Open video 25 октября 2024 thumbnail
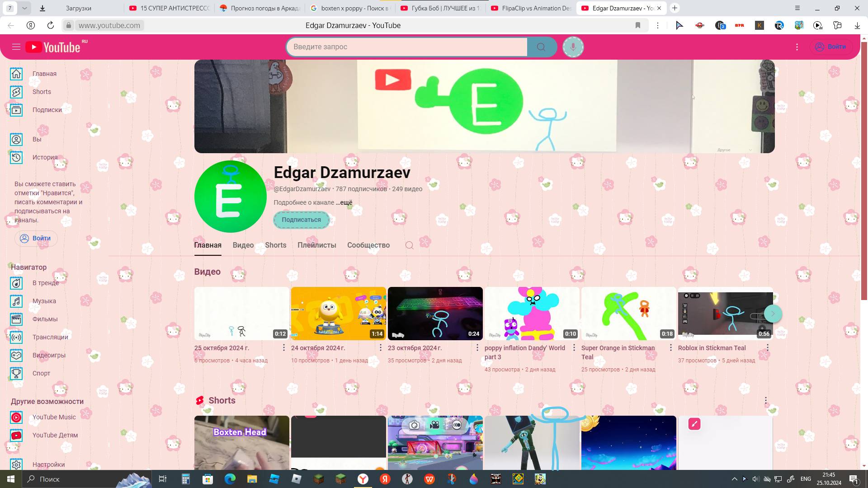The width and height of the screenshot is (868, 488). click(242, 314)
